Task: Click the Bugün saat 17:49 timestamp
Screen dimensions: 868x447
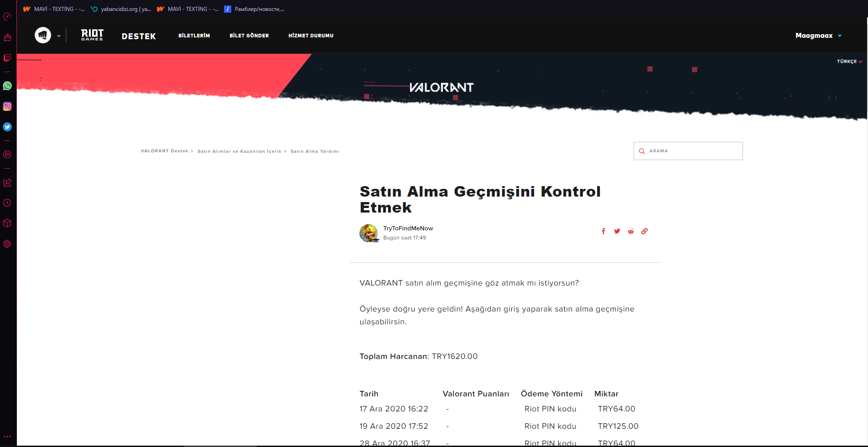Action: coord(405,238)
